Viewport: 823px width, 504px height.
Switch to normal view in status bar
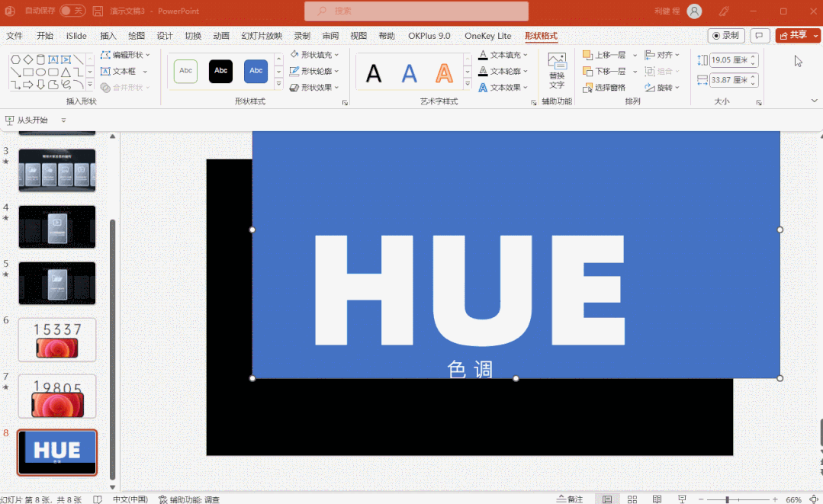[606, 499]
